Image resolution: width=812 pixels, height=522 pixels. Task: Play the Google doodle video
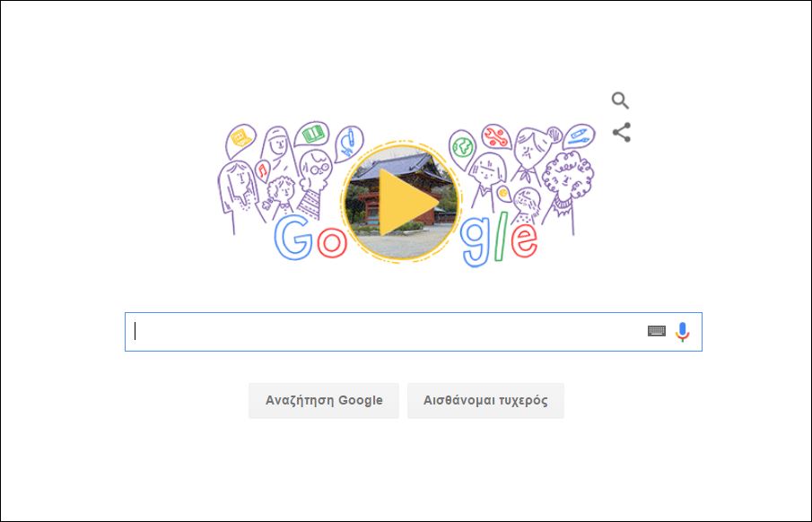(401, 202)
